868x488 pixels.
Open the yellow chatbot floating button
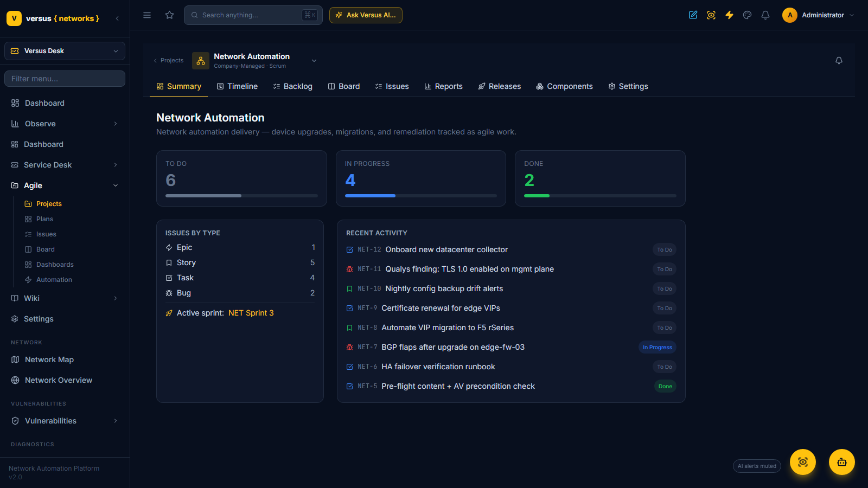coord(842,462)
